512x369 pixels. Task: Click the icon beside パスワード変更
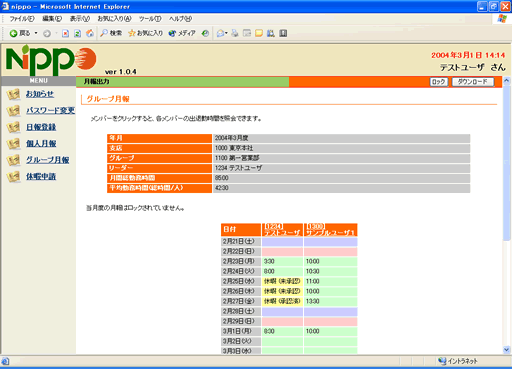(14, 111)
